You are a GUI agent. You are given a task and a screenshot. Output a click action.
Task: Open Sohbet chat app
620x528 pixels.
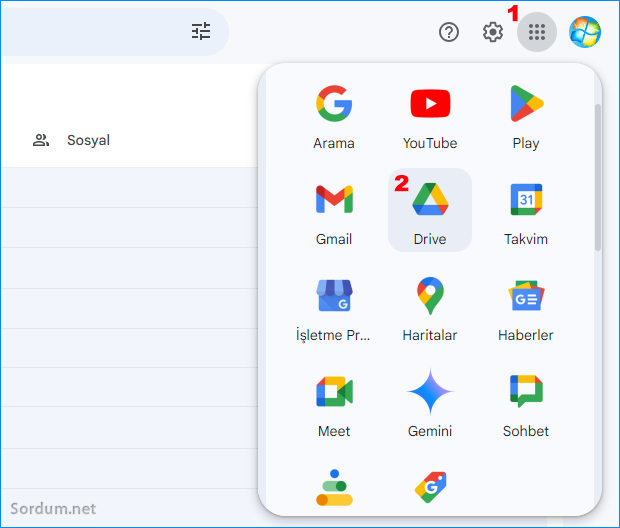526,405
